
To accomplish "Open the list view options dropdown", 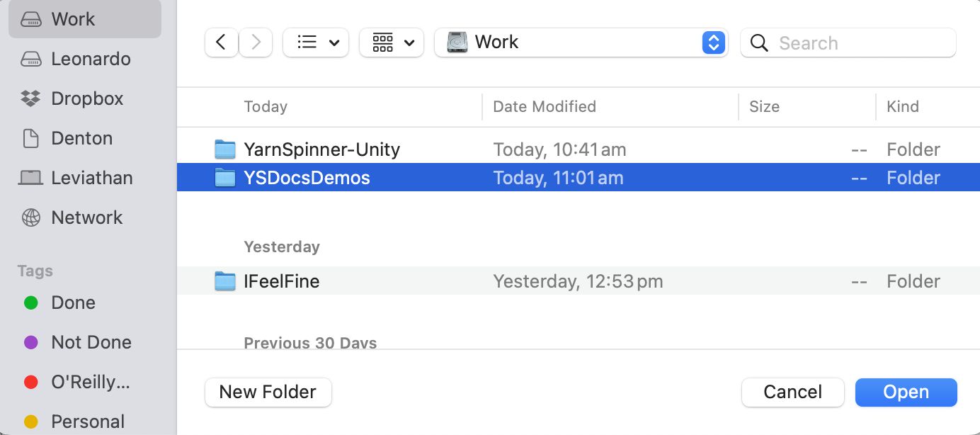I will tap(316, 43).
